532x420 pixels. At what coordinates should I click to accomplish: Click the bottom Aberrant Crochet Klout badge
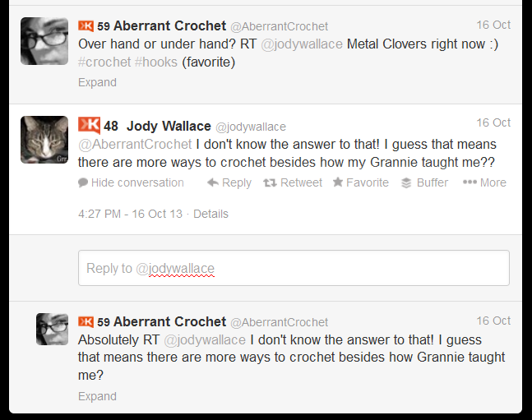pyautogui.click(x=86, y=321)
